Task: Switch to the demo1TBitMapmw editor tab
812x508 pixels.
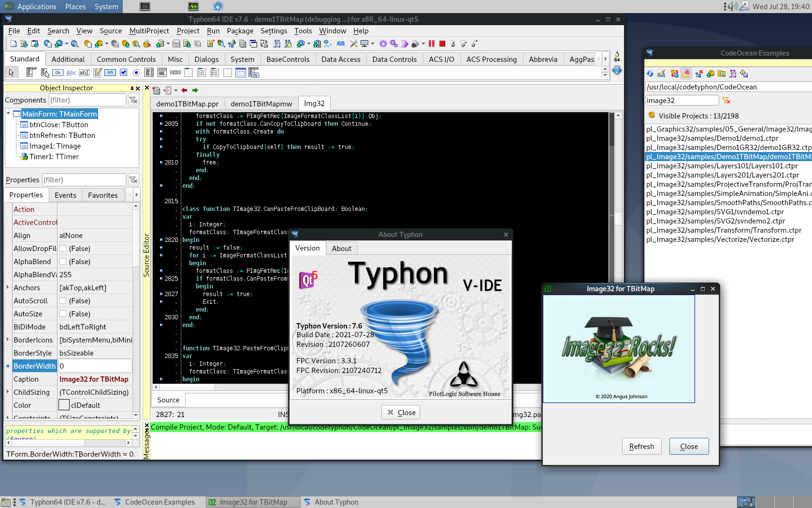Action: (x=261, y=104)
